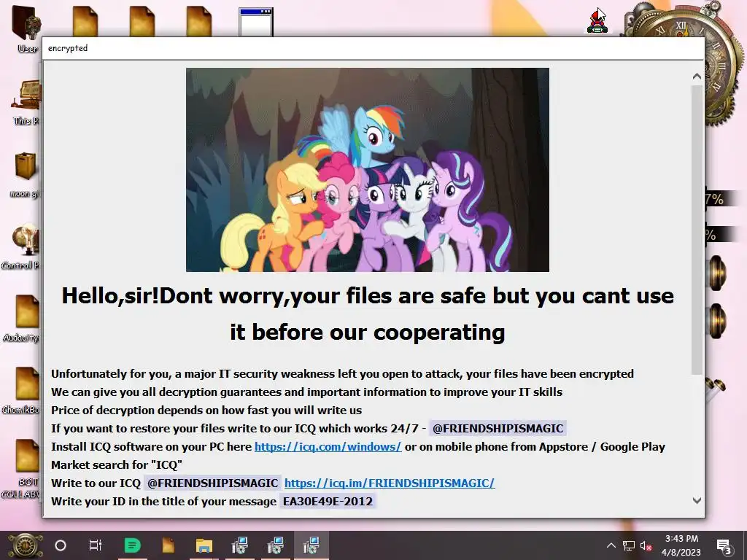The width and height of the screenshot is (747, 560).
Task: Click the 'Hello,sir!Dont worry' headline
Action: (368, 314)
